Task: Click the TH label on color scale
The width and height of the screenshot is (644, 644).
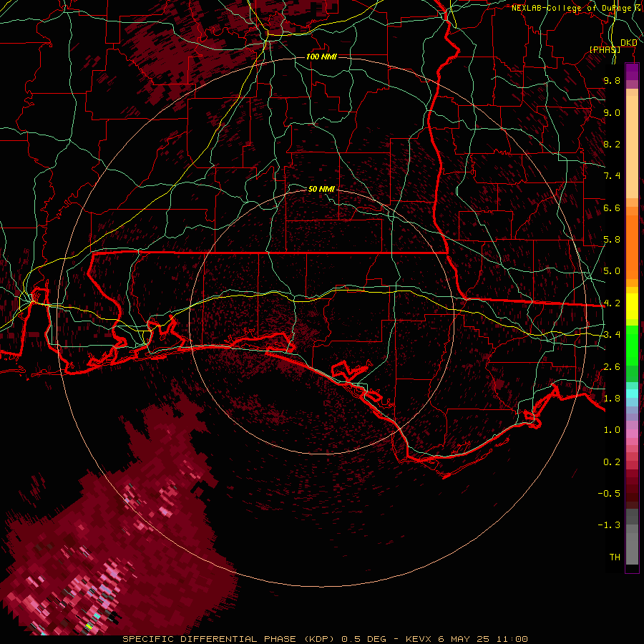Action: (x=615, y=557)
